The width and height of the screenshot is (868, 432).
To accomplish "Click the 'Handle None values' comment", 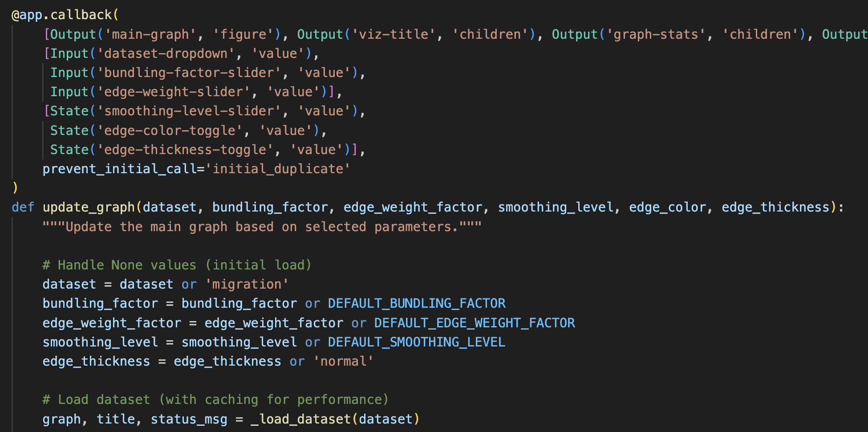I will coord(177,265).
